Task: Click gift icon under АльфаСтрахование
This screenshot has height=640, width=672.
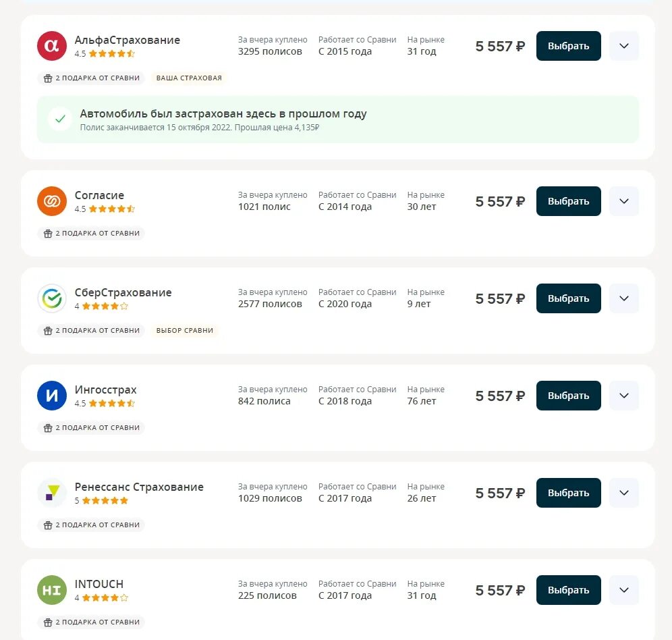Action: coord(48,78)
